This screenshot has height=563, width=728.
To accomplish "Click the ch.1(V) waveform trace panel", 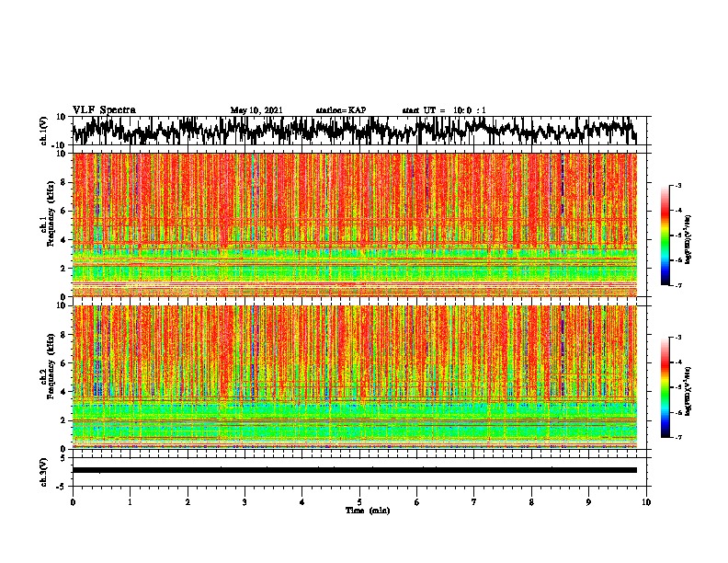I will (x=359, y=131).
